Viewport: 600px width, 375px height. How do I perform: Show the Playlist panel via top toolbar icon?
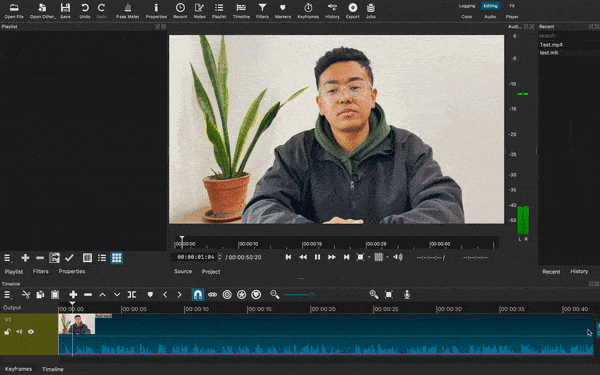[x=219, y=10]
